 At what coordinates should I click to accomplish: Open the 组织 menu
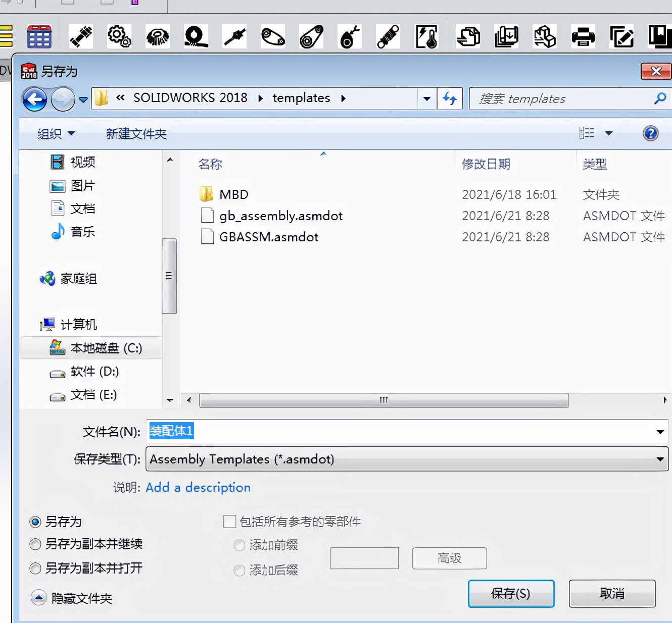(56, 134)
